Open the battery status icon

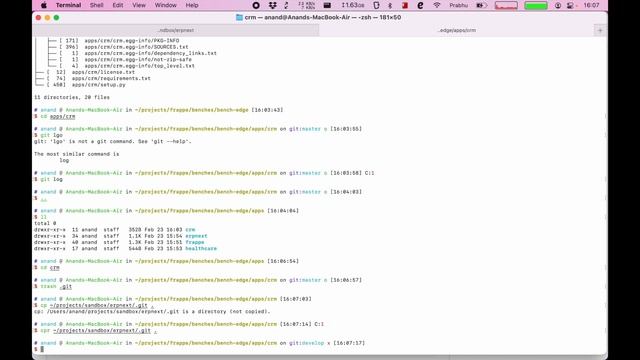point(482,5)
